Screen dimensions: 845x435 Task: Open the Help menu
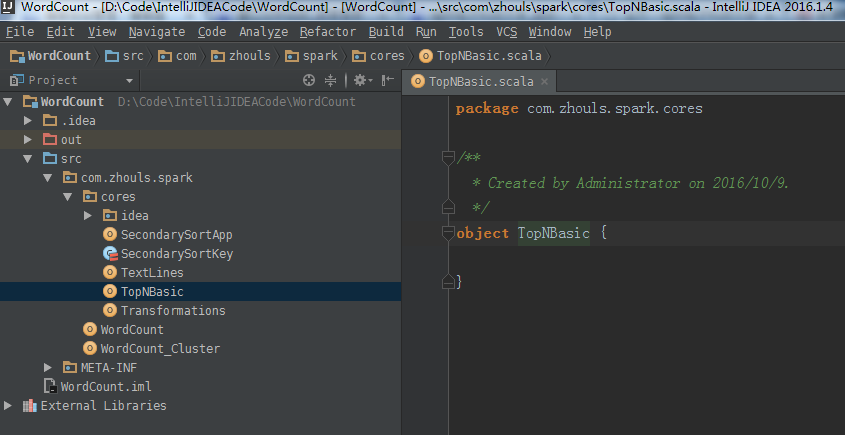597,32
